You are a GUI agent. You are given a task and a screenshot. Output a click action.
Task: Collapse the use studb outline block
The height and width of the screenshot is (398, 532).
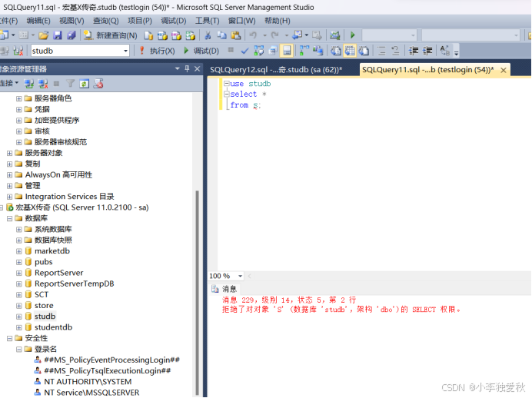tap(226, 84)
